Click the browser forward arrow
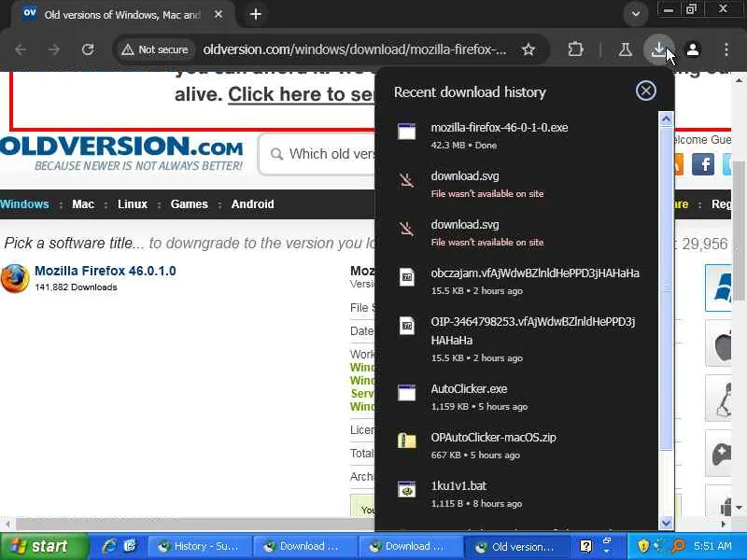This screenshot has width=747, height=560. tap(54, 49)
